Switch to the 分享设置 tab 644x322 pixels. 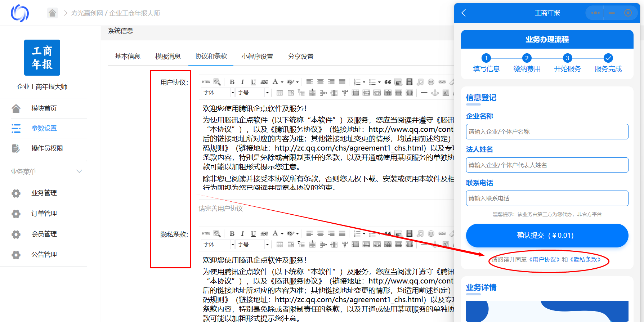(301, 57)
